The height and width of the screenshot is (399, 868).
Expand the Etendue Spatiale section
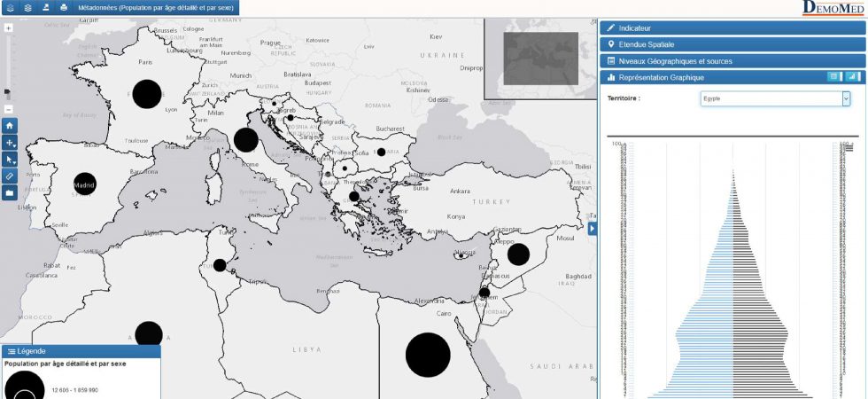732,44
